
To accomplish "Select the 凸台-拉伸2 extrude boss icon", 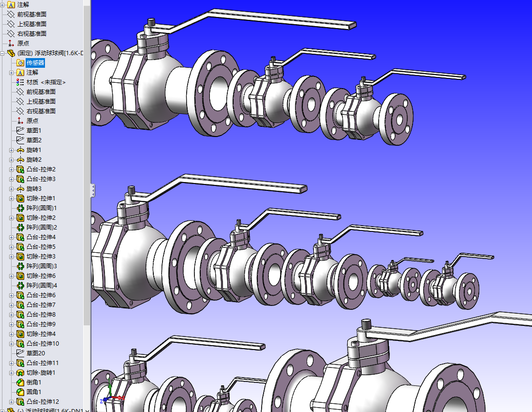I will click(x=20, y=169).
